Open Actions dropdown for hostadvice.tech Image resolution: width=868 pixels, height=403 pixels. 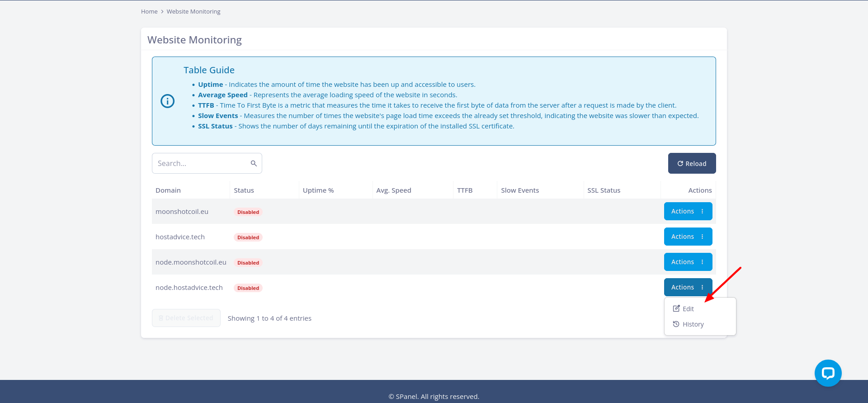coord(688,237)
